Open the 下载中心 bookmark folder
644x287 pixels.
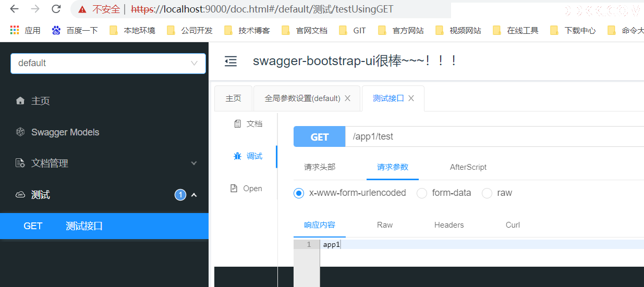[x=573, y=30]
